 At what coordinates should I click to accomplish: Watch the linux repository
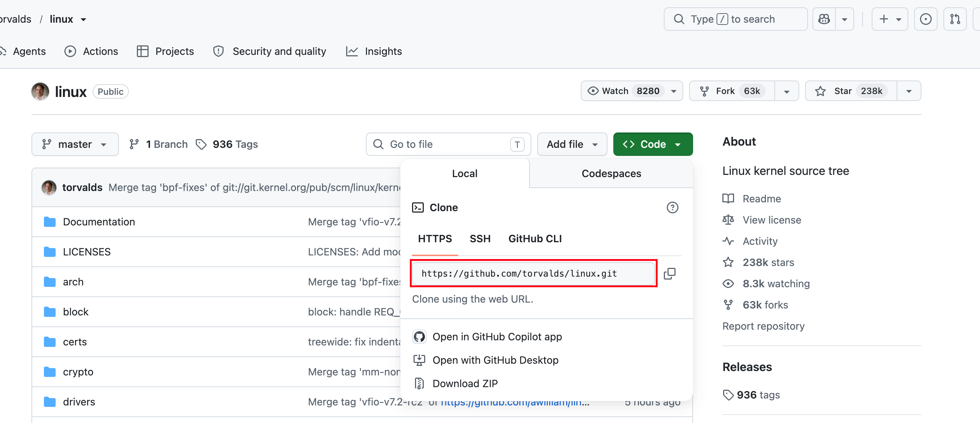pyautogui.click(x=632, y=91)
